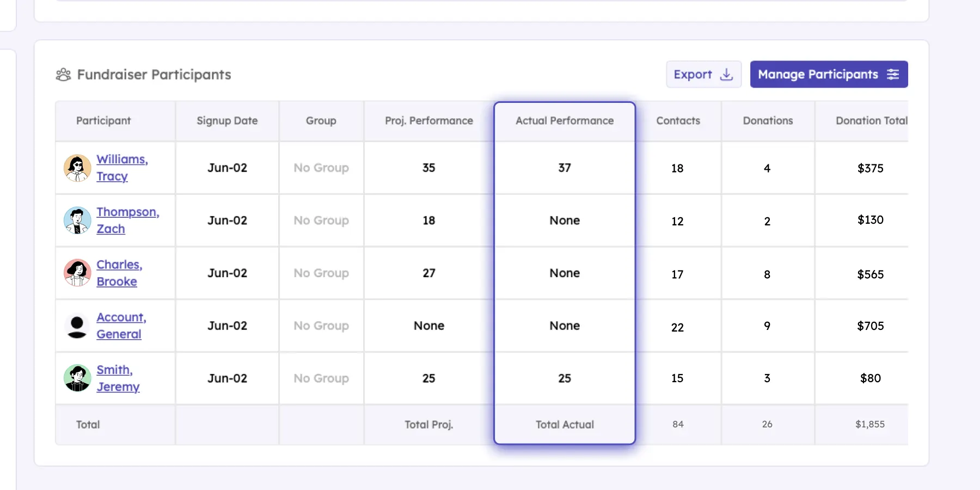Click the Proj. Performance column header
This screenshot has height=490, width=980.
click(x=429, y=121)
